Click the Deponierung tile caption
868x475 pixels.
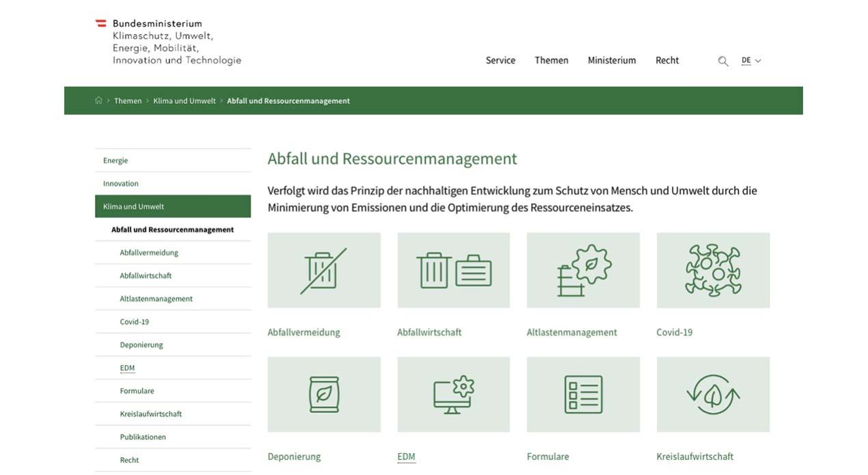[294, 457]
